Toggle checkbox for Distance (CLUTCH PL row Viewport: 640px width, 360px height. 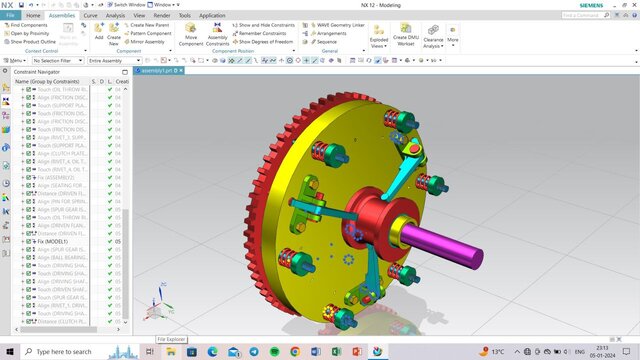[x=29, y=322]
